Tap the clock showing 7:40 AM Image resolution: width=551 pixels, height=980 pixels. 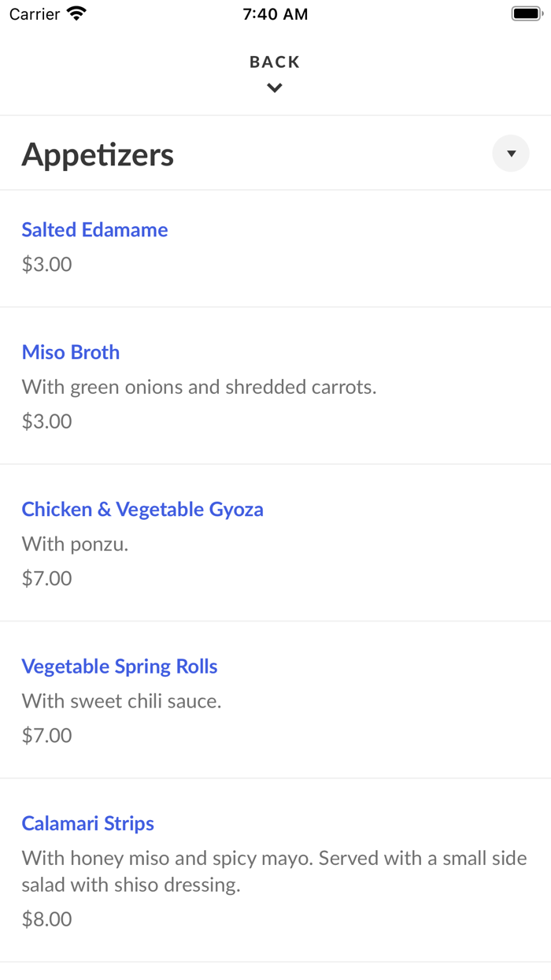tap(275, 13)
